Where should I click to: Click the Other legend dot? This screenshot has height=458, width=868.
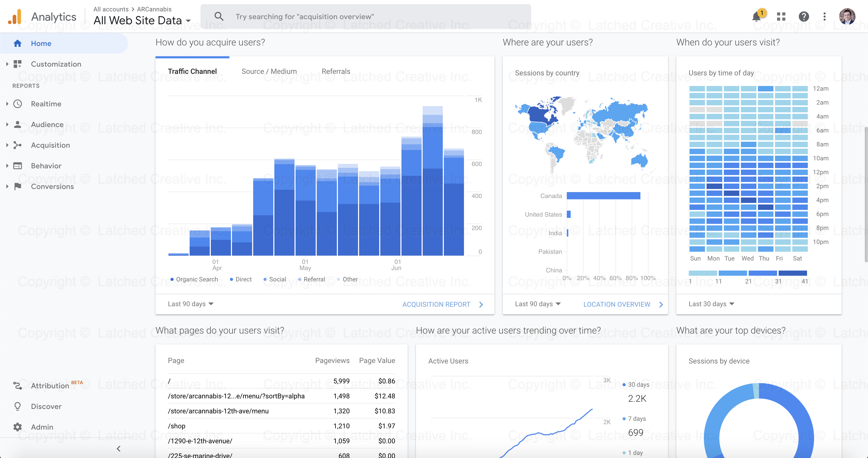tap(339, 279)
